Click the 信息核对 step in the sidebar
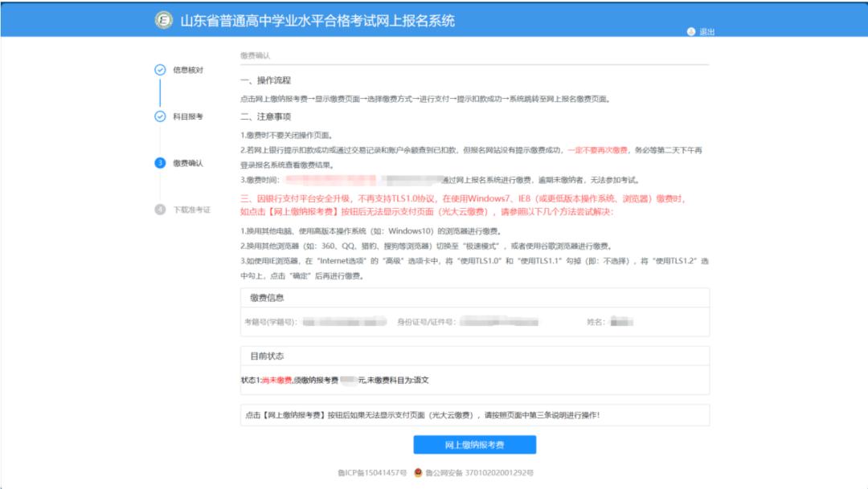This screenshot has height=489, width=868. [189, 67]
